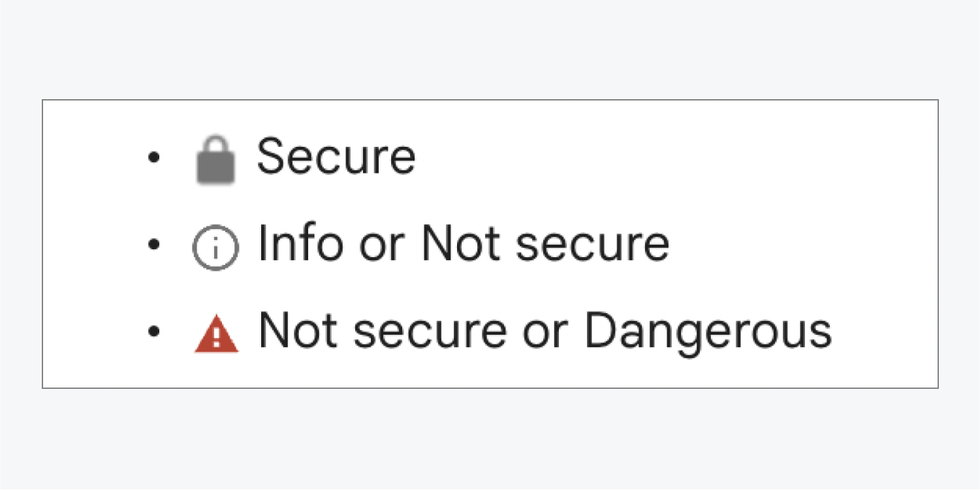The height and width of the screenshot is (490, 980).
Task: Click the gray padlock Secure icon
Action: (x=215, y=160)
